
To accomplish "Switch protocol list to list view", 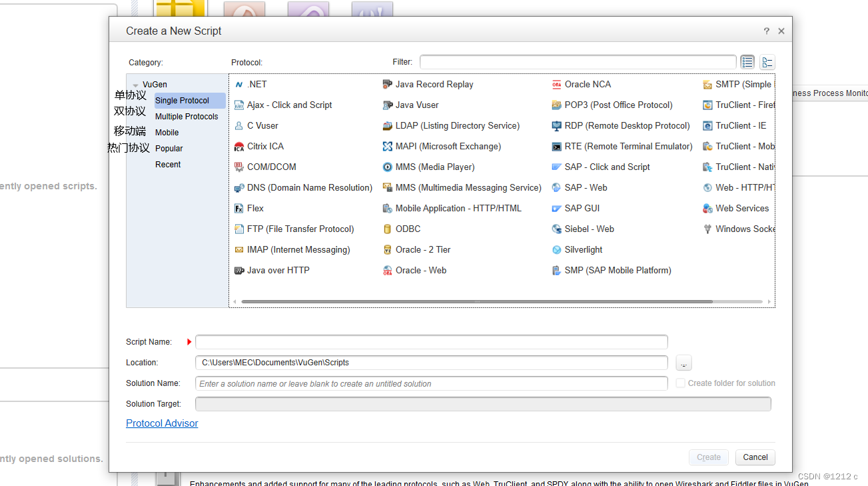I will (747, 62).
